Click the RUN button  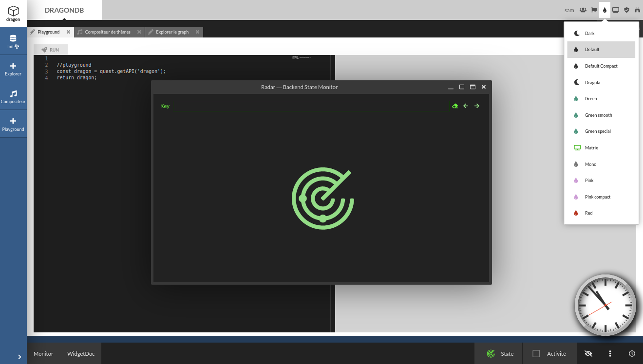pos(51,50)
